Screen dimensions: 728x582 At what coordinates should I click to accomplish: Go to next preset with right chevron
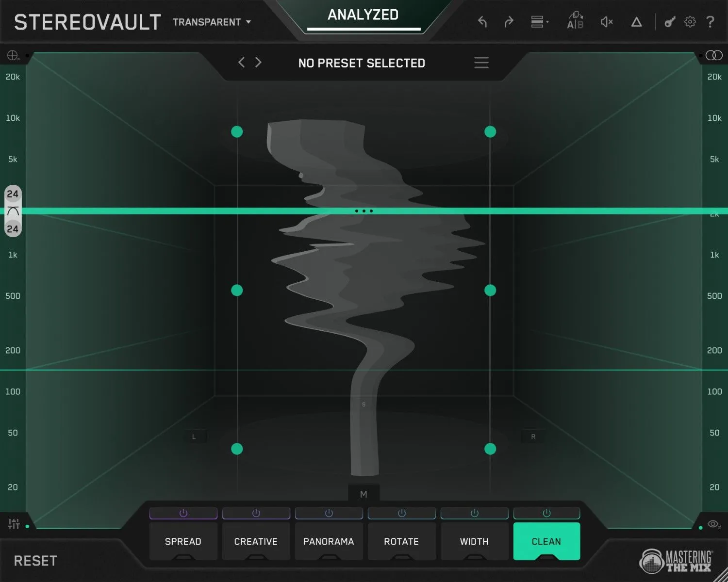coord(258,62)
